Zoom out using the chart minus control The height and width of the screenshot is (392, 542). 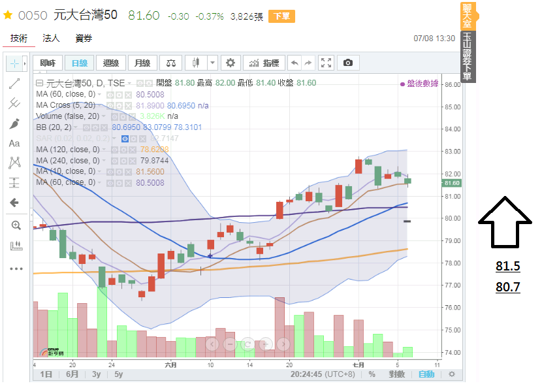[x=230, y=344]
